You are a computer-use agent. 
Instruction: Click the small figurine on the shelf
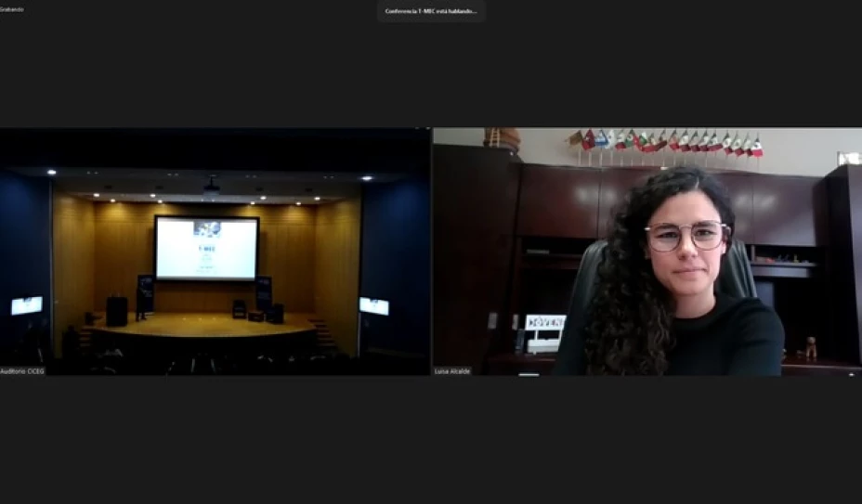[x=811, y=348]
